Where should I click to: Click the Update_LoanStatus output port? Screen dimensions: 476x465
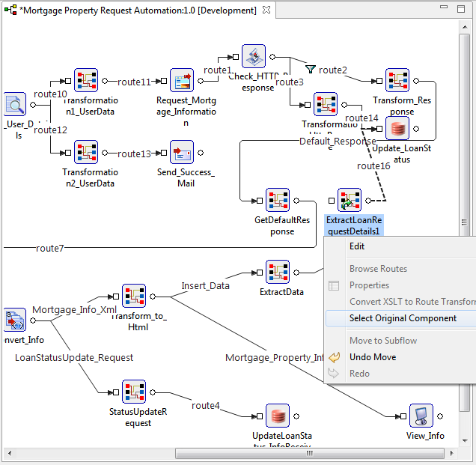(x=416, y=129)
